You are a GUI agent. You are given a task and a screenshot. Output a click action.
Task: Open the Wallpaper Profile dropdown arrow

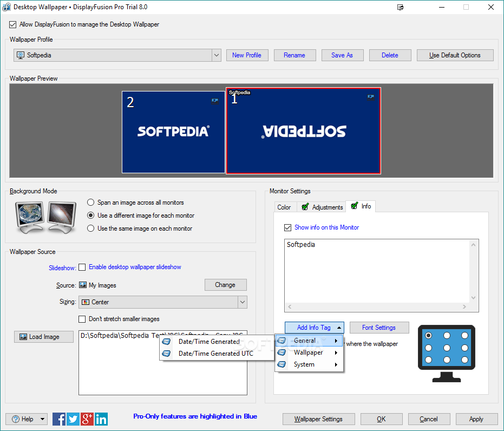(217, 55)
